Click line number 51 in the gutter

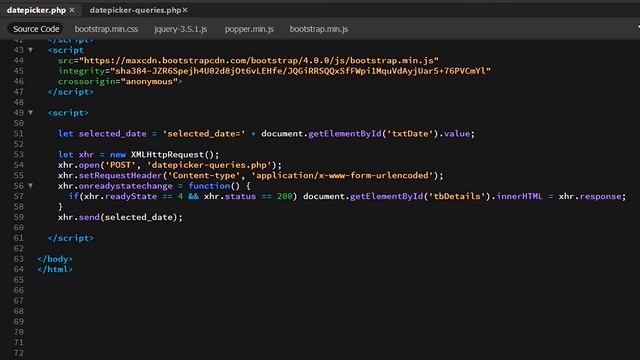tap(18, 133)
